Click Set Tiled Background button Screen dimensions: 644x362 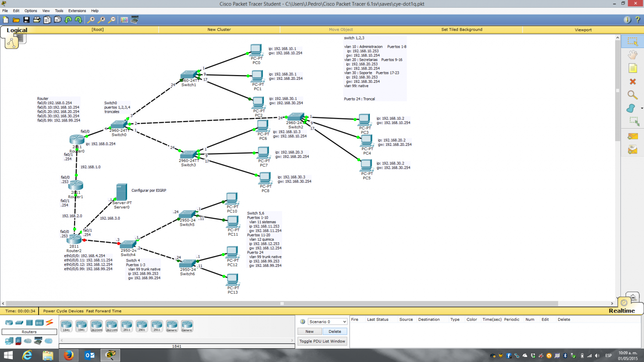pyautogui.click(x=462, y=30)
